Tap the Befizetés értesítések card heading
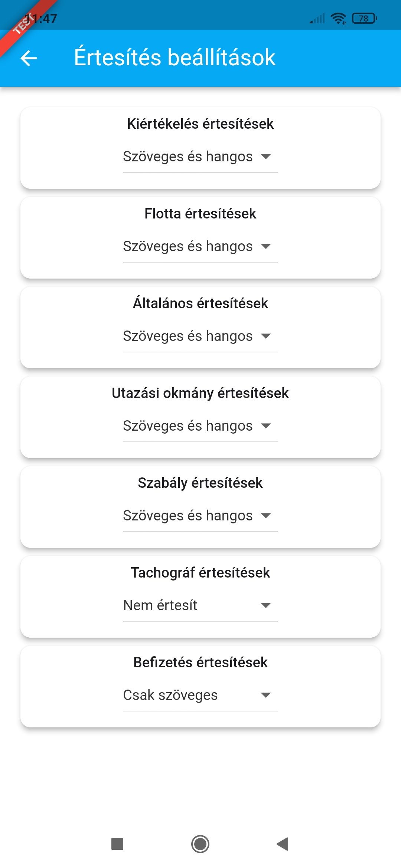 pyautogui.click(x=200, y=662)
